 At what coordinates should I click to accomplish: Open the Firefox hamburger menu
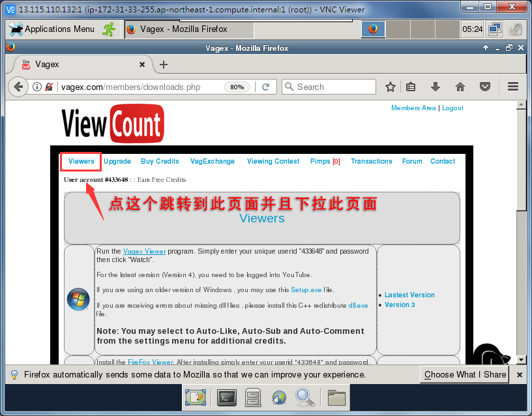click(x=512, y=86)
